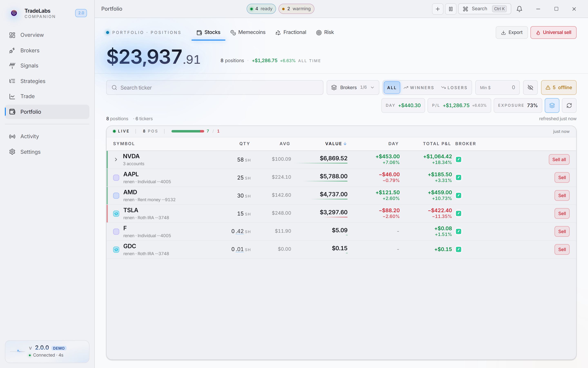Switch to the Fractional tab
Image resolution: width=588 pixels, height=368 pixels.
tap(291, 32)
